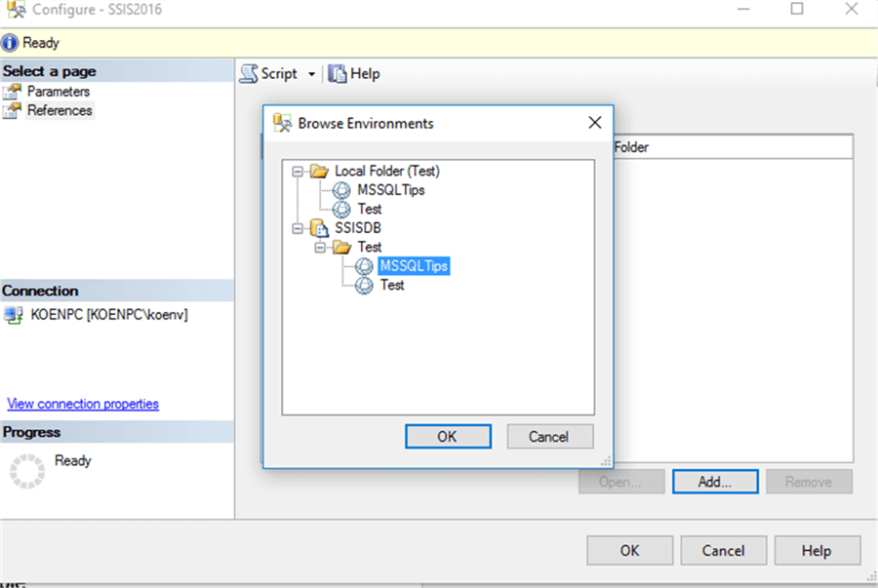The height and width of the screenshot is (588, 878).
Task: Minimize the Configure - SSIS2016 window
Action: [x=743, y=9]
